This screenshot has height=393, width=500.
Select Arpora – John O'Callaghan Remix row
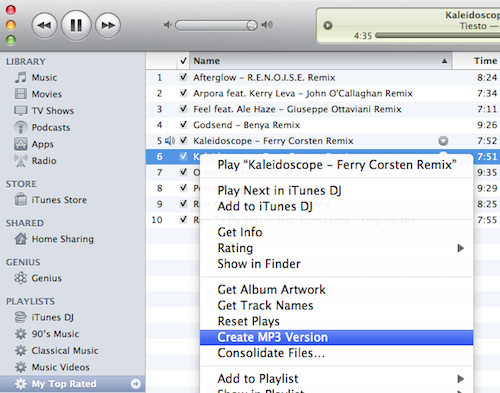point(323,93)
